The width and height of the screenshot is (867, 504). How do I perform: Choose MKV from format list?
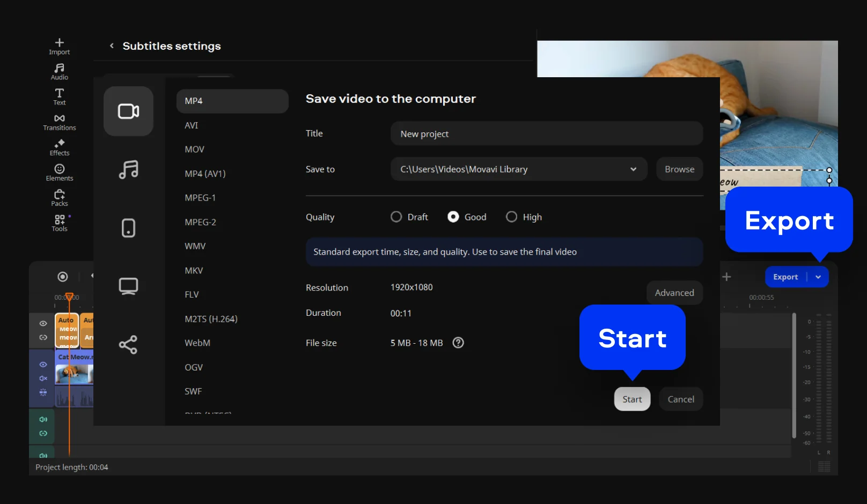194,271
